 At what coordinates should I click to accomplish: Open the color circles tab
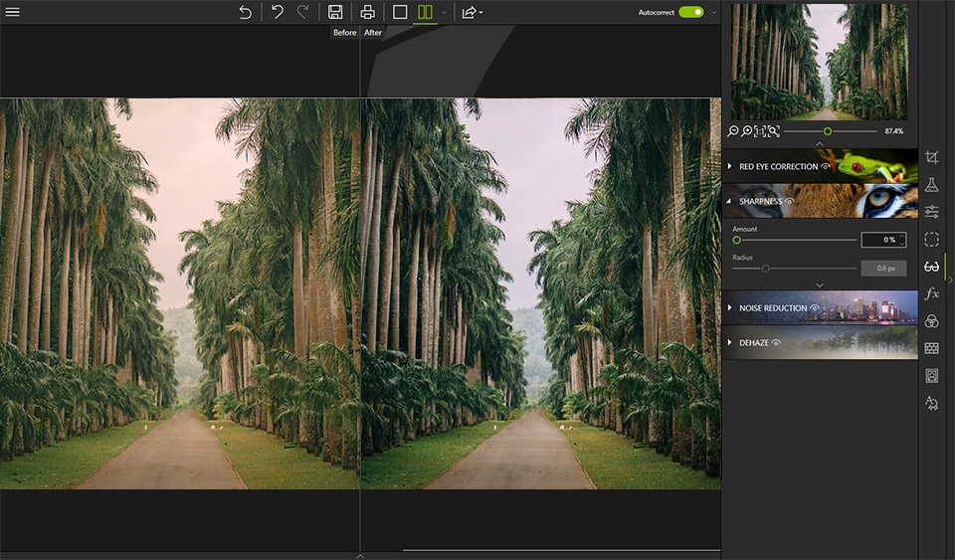(931, 321)
